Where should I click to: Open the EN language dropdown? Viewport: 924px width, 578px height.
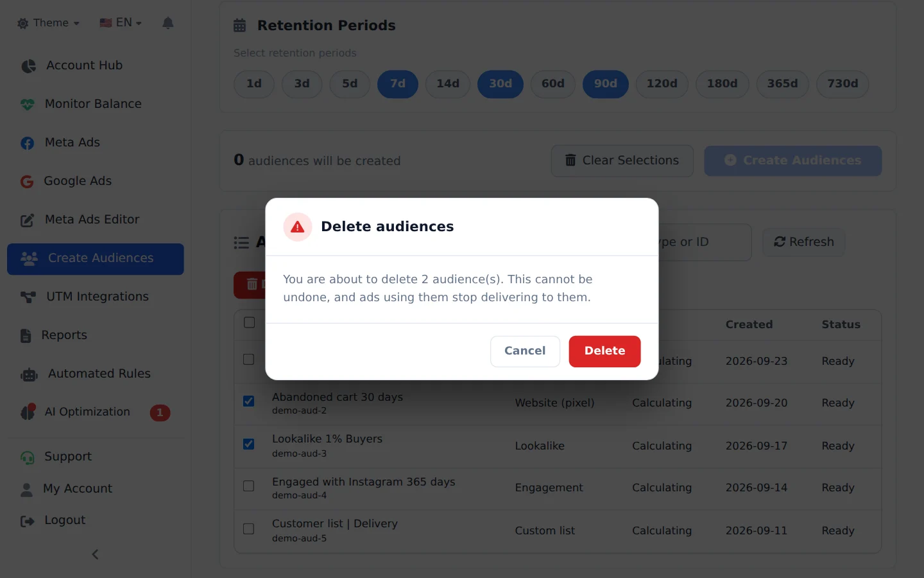pyautogui.click(x=121, y=23)
